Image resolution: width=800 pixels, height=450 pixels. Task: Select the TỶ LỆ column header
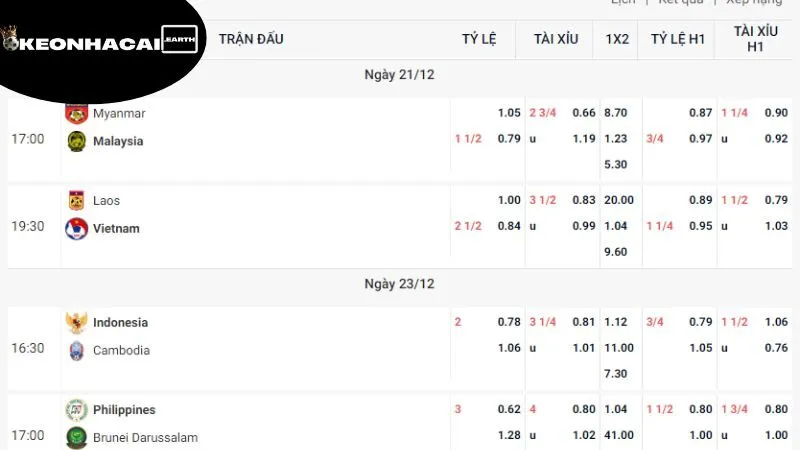[x=479, y=39]
